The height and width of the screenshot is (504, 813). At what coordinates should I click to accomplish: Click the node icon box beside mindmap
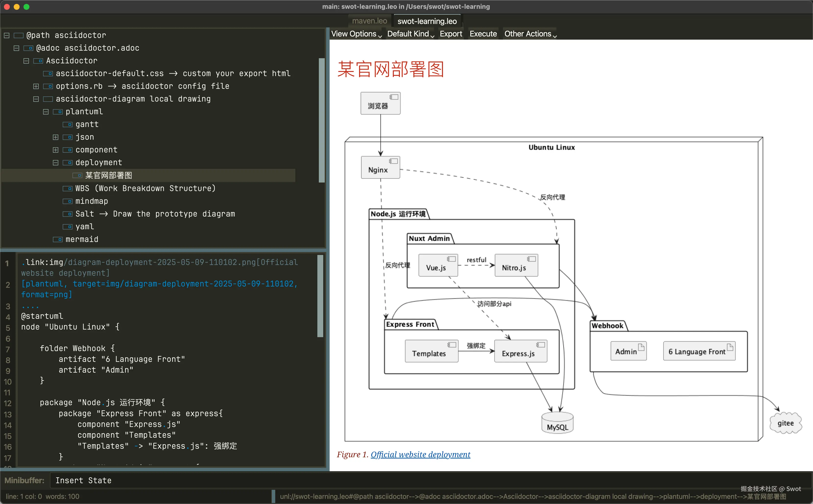67,201
